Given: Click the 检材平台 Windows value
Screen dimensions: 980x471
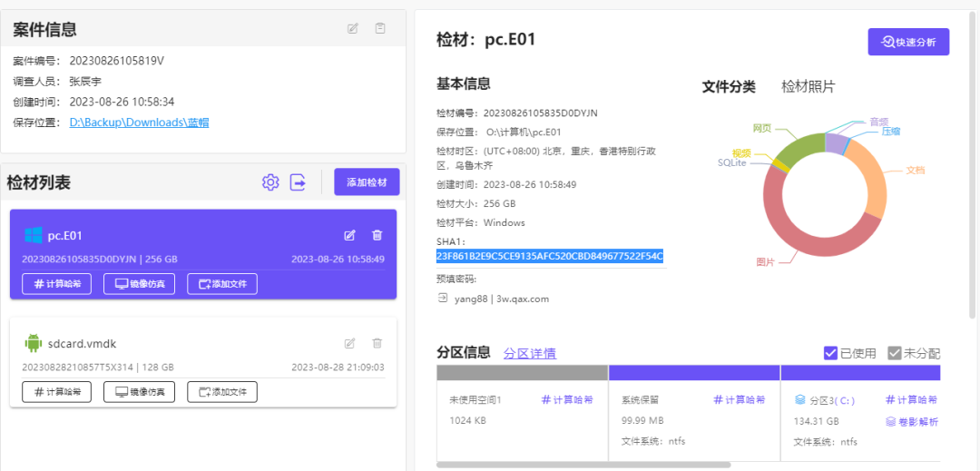Looking at the screenshot, I should [x=505, y=222].
